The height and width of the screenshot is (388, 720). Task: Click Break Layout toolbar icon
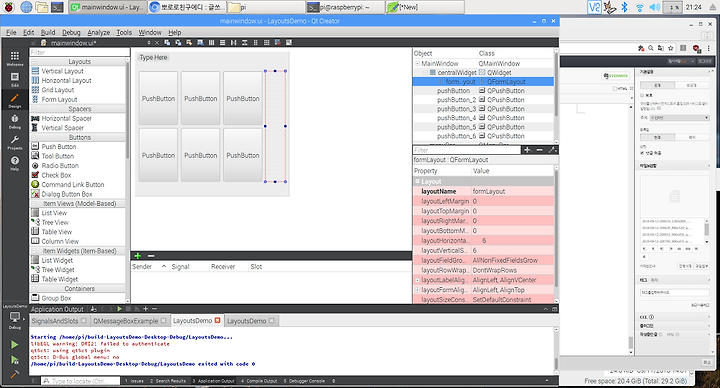pos(277,42)
